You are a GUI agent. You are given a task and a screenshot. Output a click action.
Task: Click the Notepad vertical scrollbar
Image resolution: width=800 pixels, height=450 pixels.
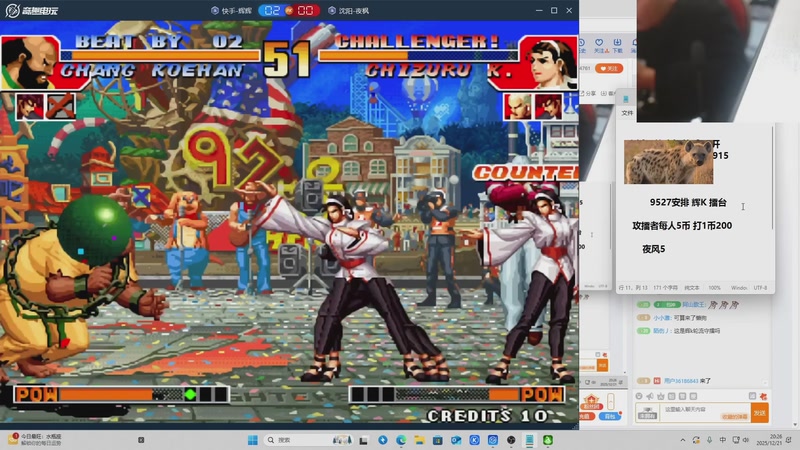coord(773,179)
